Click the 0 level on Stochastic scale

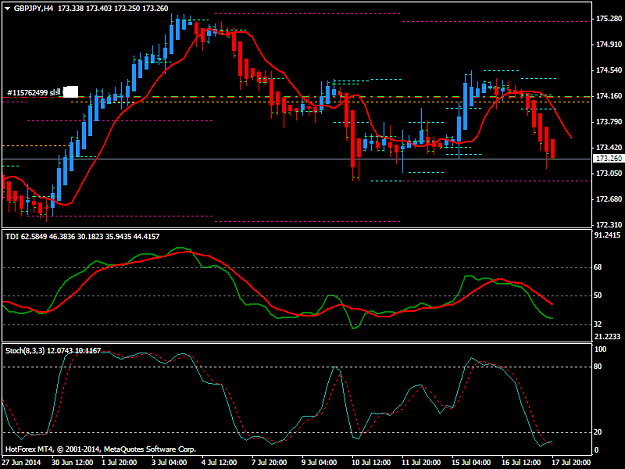coord(596,450)
